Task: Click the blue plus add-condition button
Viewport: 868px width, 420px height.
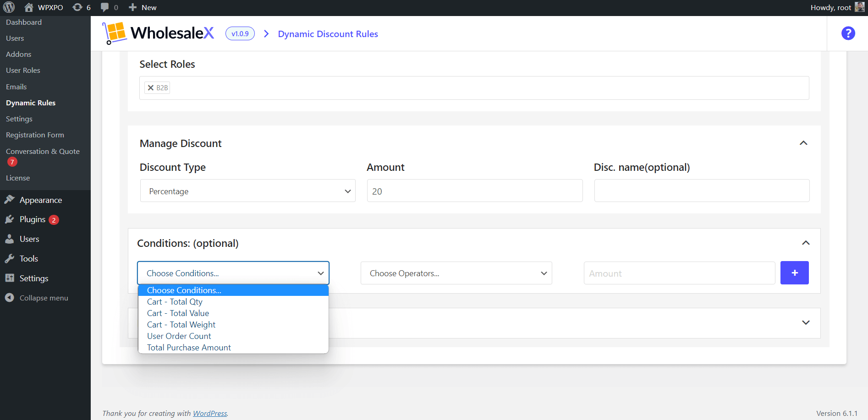Action: pos(794,273)
